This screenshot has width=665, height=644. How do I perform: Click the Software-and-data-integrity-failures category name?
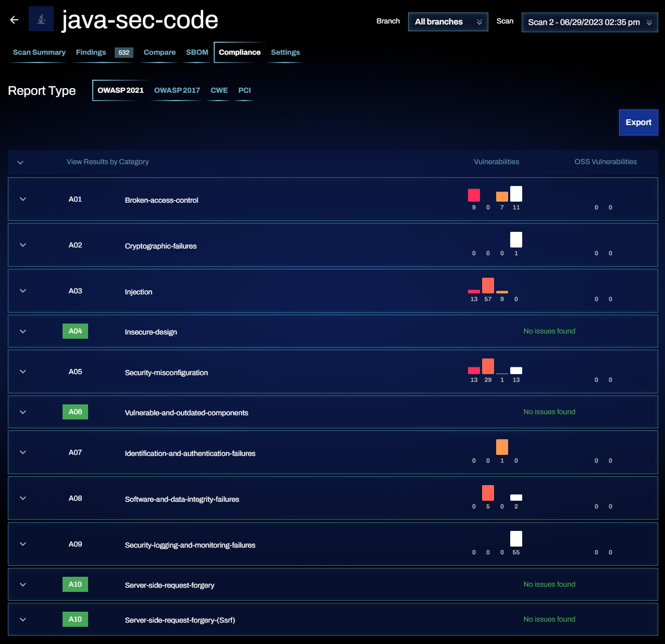(182, 499)
